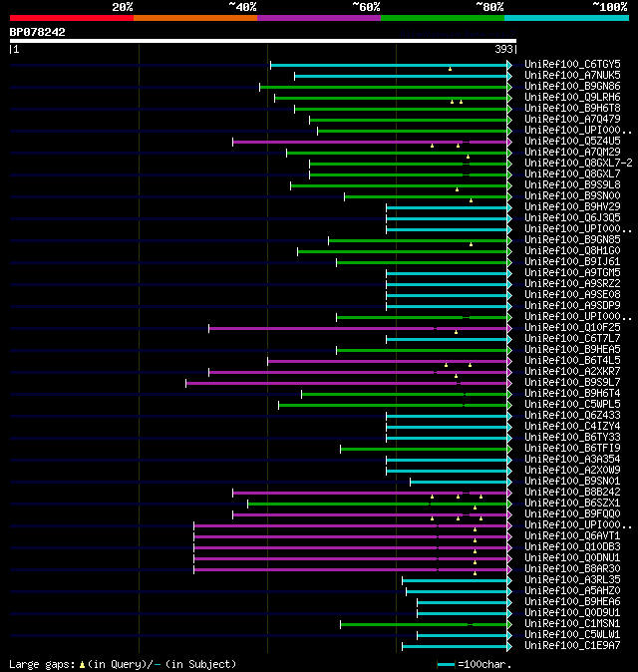Select the UniRef100_A9SDP9 label
Viewport: 638px width, 672px height.
[x=572, y=305]
